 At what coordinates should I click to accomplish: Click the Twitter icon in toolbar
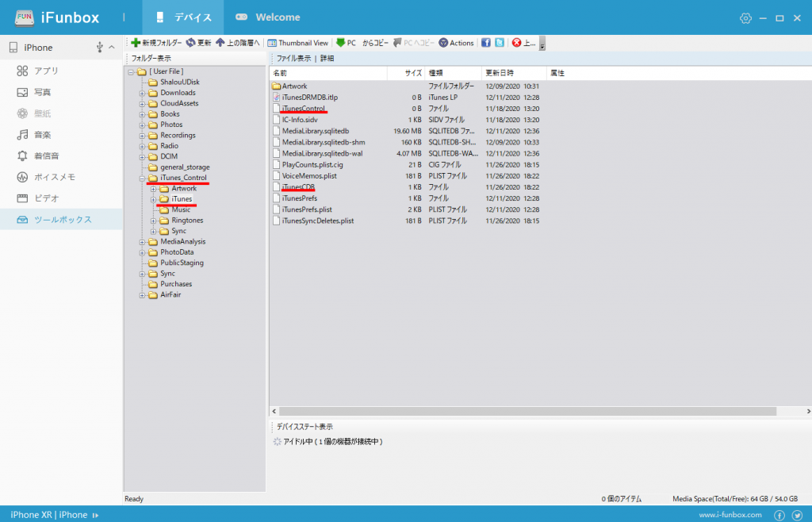(x=500, y=43)
